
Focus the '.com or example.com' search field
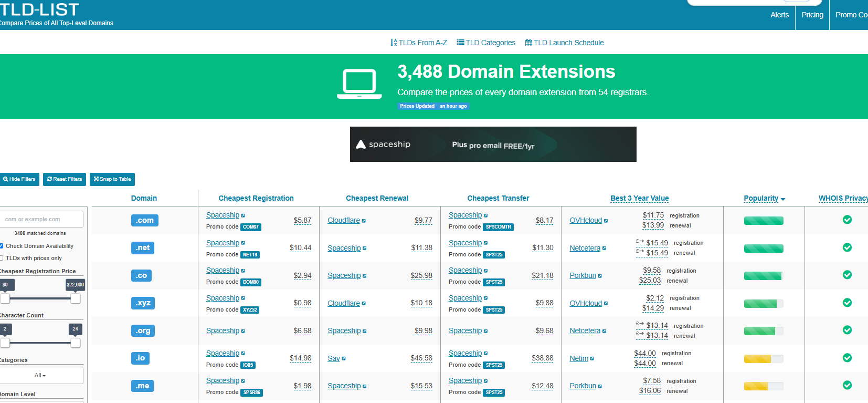tap(41, 219)
